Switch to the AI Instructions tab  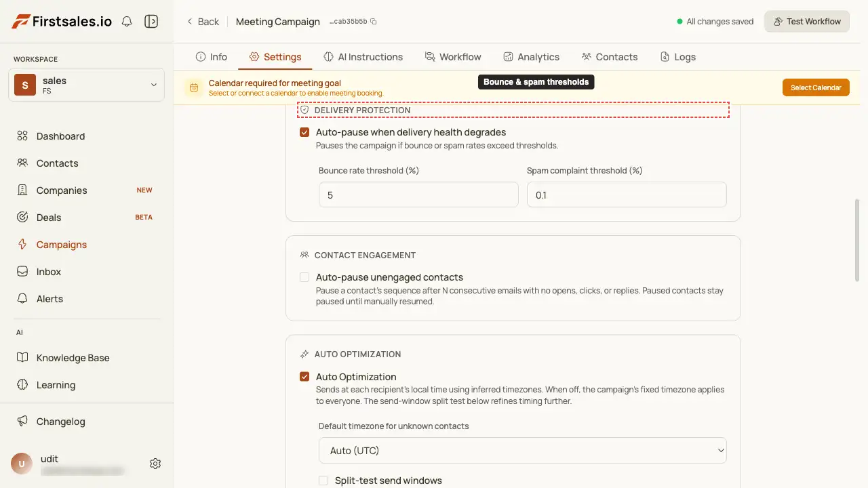click(363, 57)
